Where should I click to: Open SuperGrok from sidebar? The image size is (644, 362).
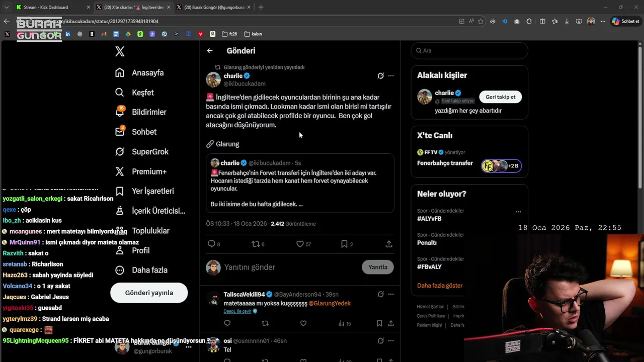(x=141, y=151)
